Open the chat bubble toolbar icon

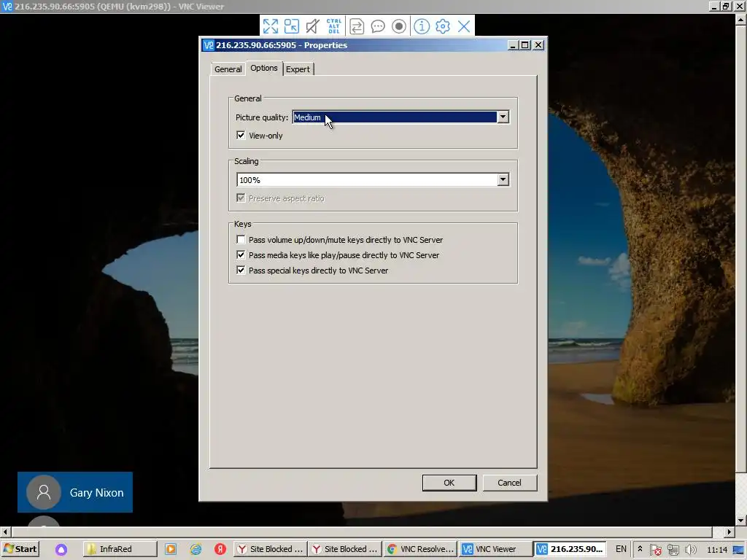pyautogui.click(x=378, y=26)
